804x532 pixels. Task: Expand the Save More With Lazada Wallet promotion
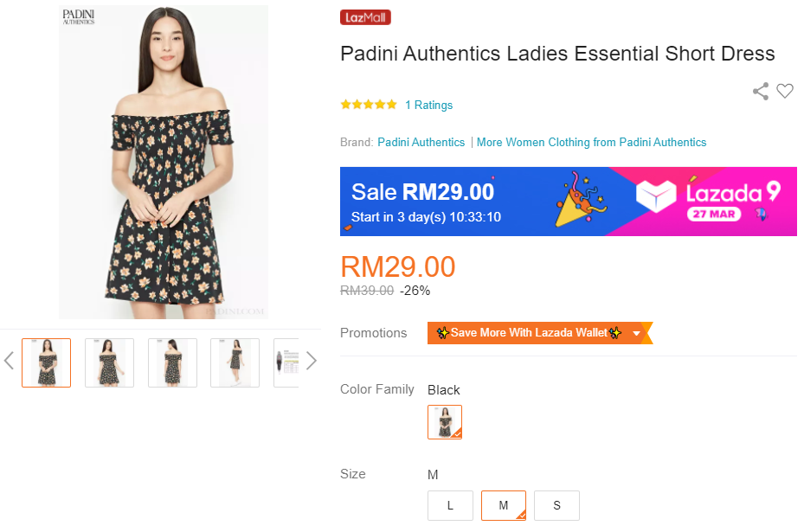[637, 333]
